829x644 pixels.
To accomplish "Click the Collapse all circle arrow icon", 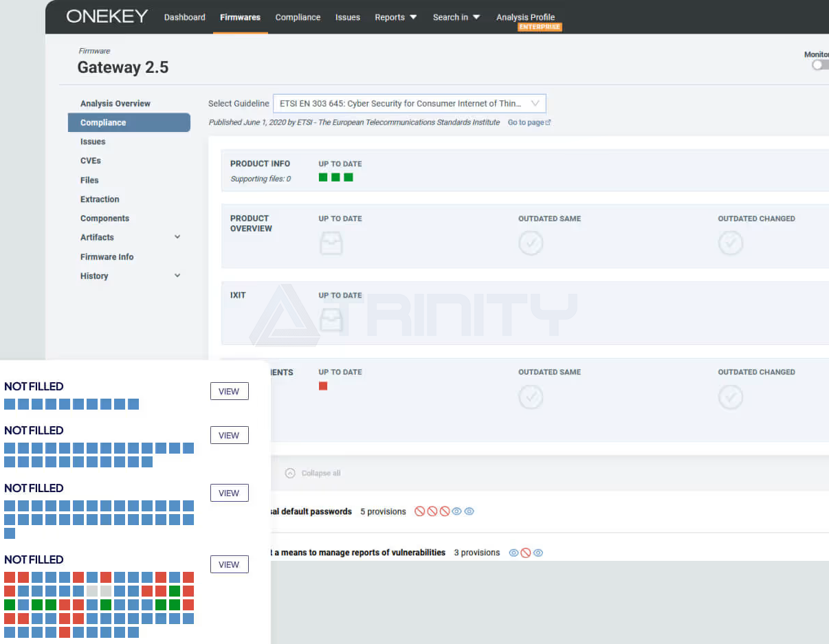I will coord(290,473).
